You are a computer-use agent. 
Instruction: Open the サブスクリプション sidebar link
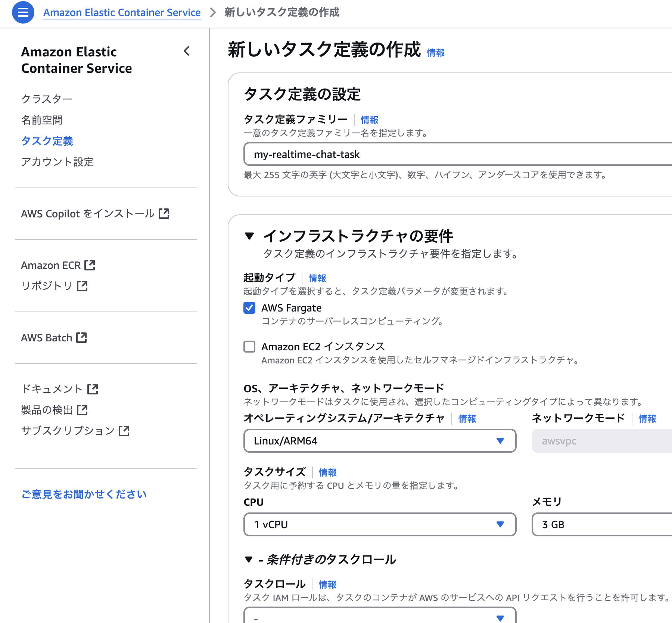click(68, 431)
